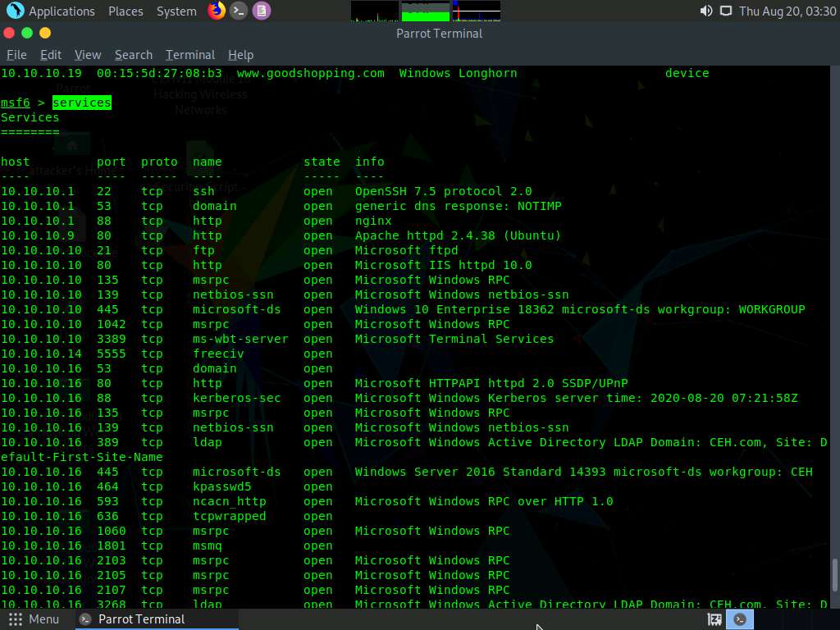Click the volume speaker icon

click(706, 11)
